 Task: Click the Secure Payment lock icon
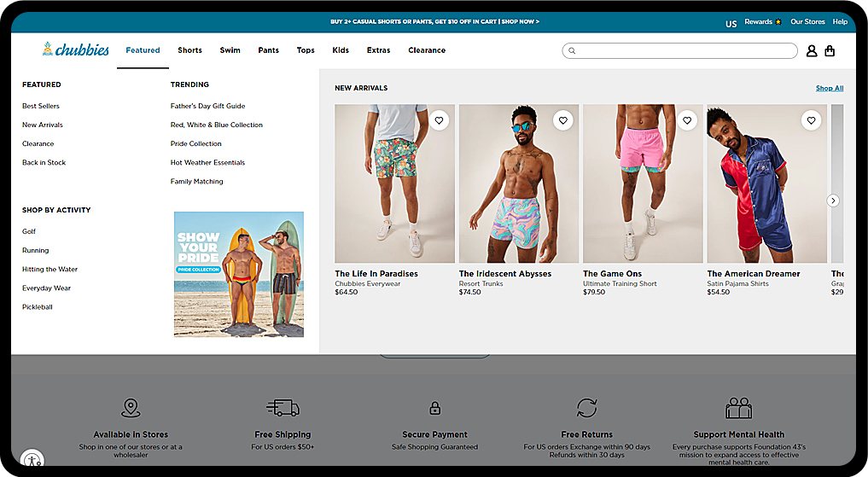pyautogui.click(x=435, y=408)
